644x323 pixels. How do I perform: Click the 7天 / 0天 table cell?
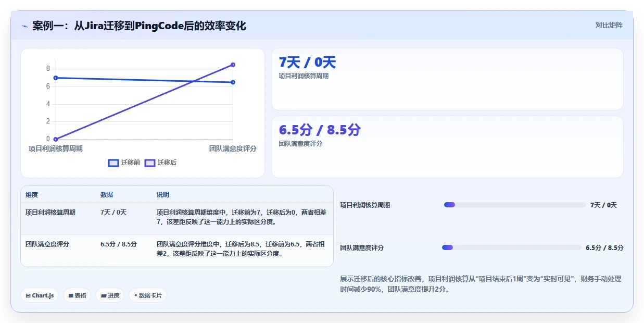[x=113, y=213]
